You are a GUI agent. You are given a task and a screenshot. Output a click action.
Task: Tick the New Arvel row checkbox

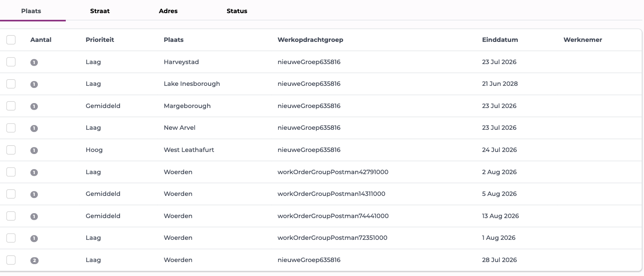click(11, 128)
